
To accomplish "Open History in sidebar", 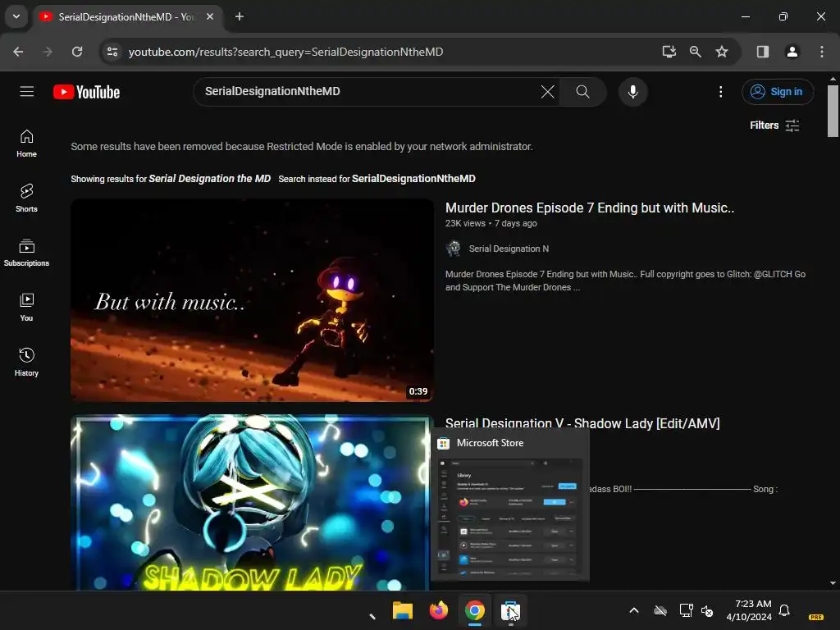I will click(x=26, y=362).
